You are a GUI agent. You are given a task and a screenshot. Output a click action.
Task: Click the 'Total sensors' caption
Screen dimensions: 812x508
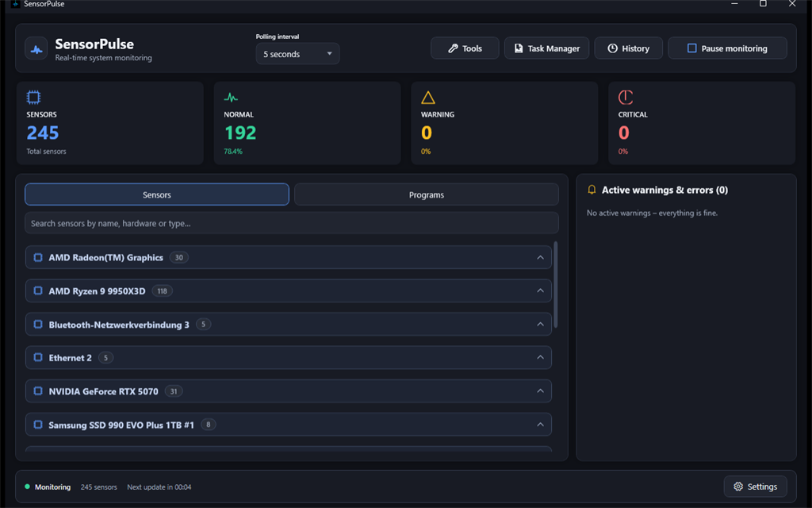point(46,152)
